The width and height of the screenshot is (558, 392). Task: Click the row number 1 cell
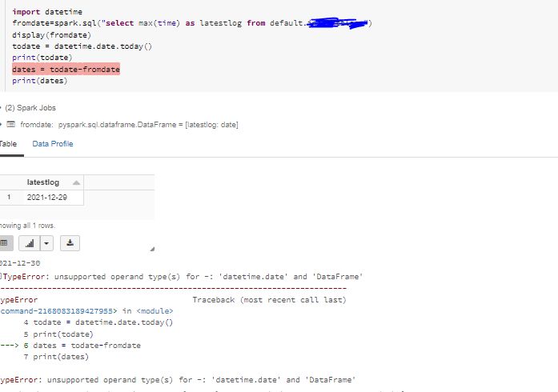tap(9, 197)
